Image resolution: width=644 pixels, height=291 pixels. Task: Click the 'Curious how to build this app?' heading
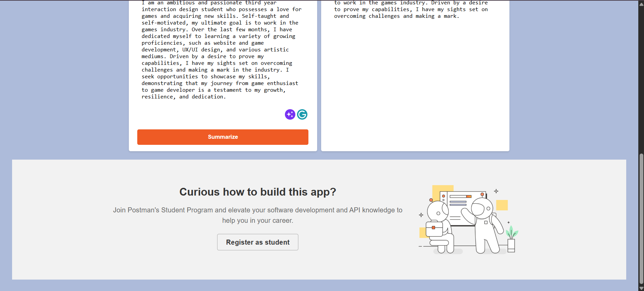257,192
